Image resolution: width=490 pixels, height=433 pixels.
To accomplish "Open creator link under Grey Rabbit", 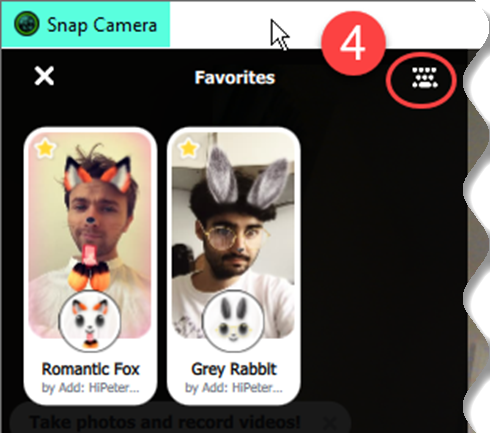I will click(x=234, y=388).
